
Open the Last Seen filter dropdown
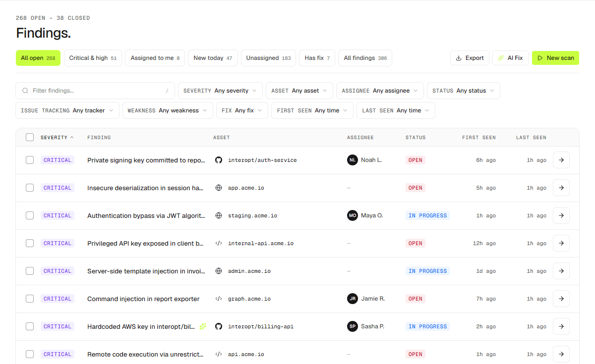[396, 110]
